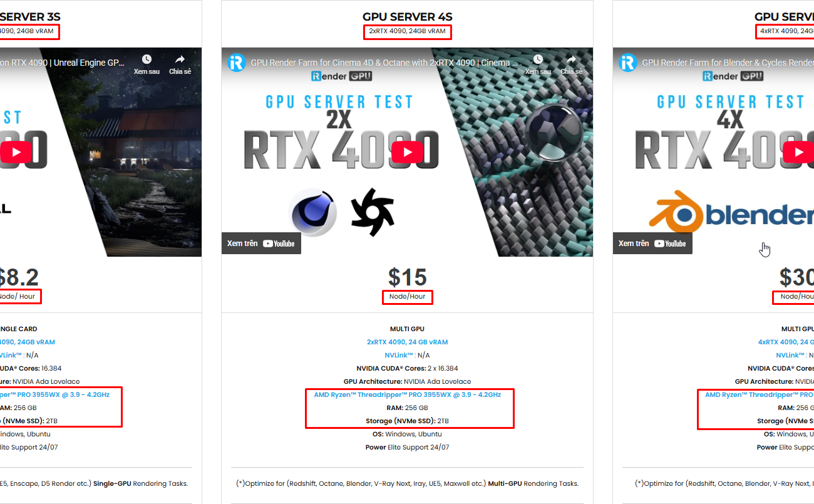Screen dimensions: 814x504
Task: Click iRender channel logo on Cinema 4D video
Action: [237, 63]
